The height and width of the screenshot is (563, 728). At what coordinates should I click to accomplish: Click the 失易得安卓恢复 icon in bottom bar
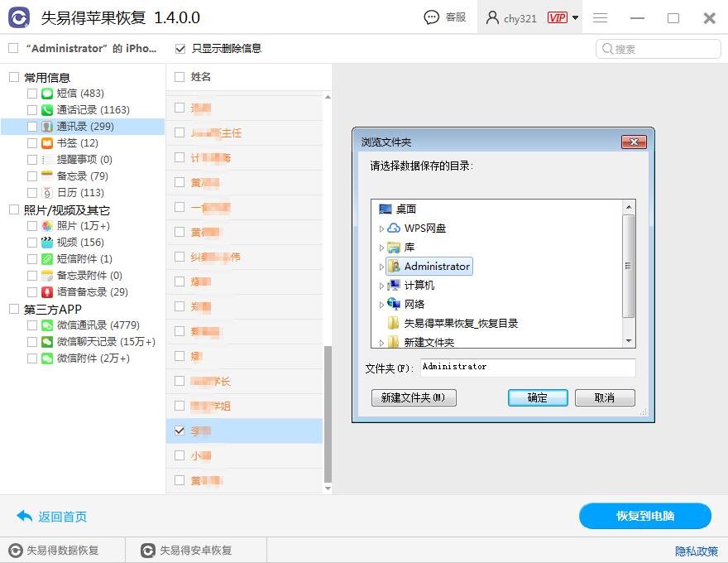pos(147,551)
